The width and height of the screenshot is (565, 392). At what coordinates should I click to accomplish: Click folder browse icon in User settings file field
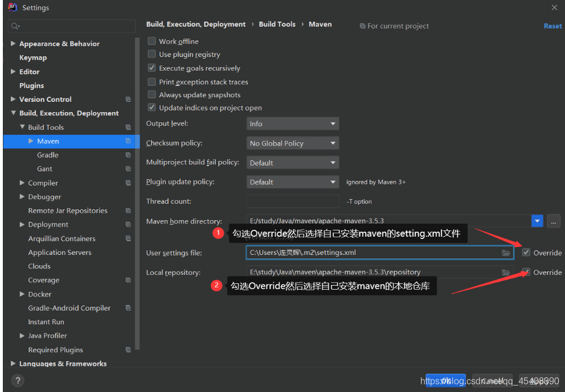click(506, 253)
